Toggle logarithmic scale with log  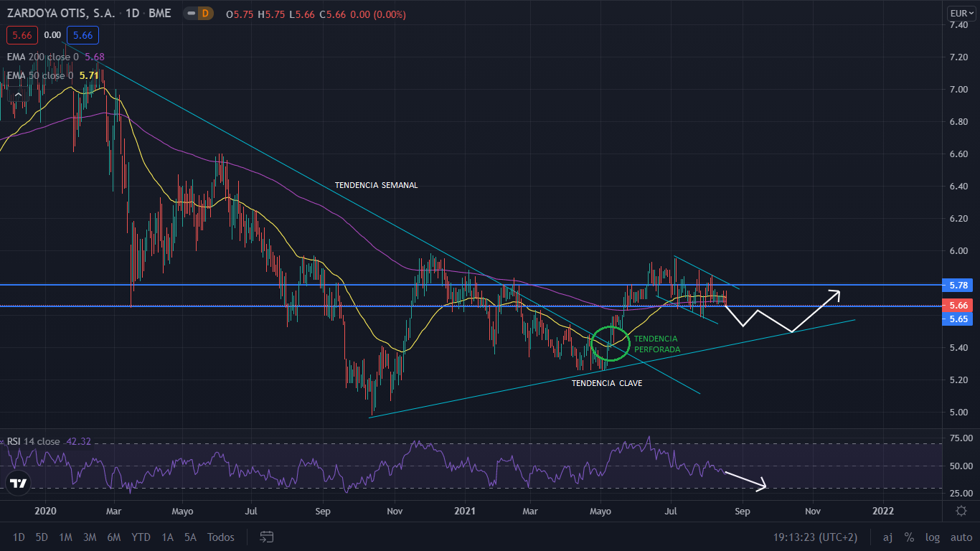coord(933,537)
